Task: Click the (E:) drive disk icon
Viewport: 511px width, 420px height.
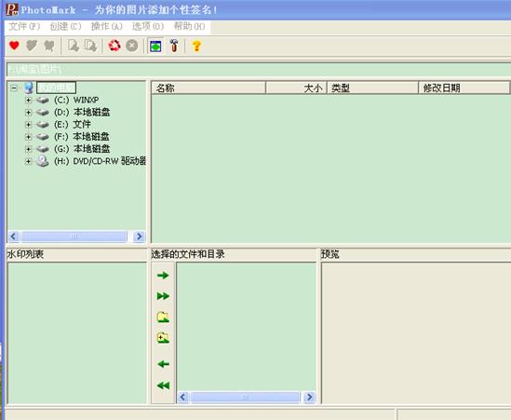Action: point(43,125)
